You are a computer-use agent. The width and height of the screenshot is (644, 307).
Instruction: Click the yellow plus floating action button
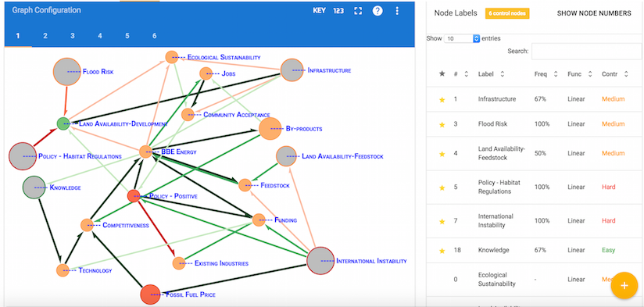pyautogui.click(x=624, y=285)
